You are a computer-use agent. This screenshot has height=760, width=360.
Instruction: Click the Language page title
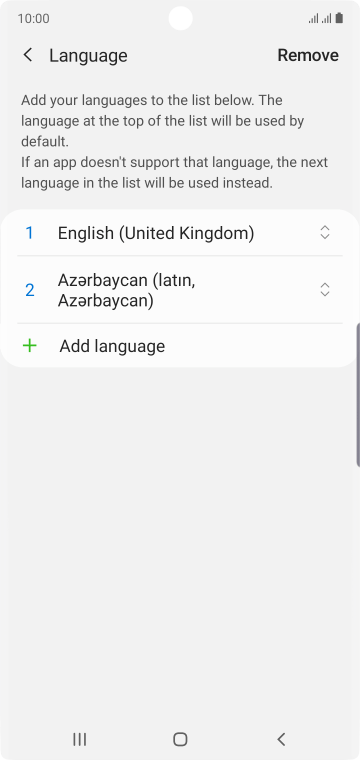pos(88,55)
